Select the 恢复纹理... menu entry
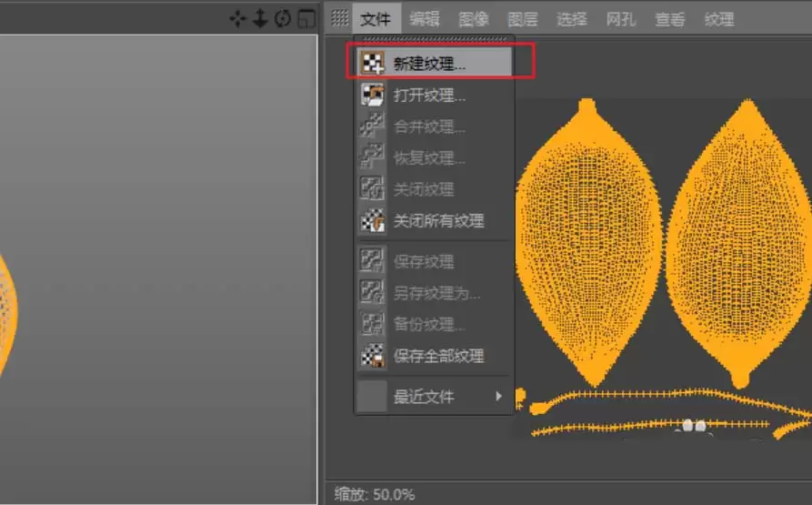812x505 pixels. (434, 157)
